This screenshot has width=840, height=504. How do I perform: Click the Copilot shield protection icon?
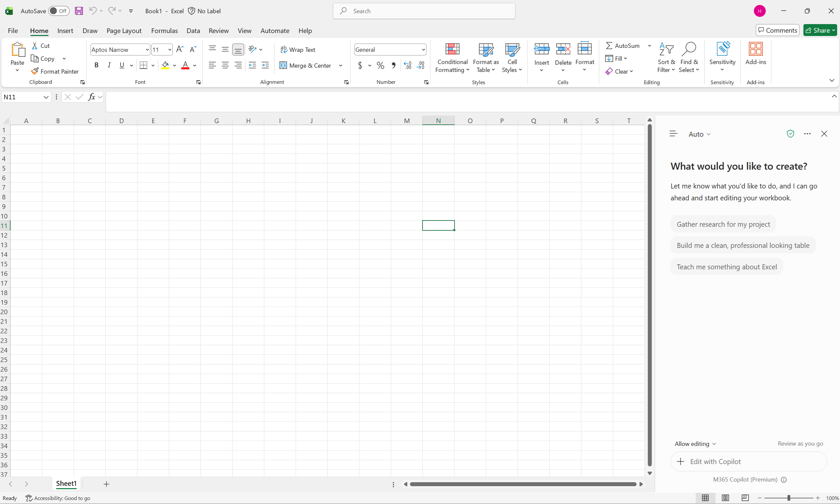pos(790,134)
